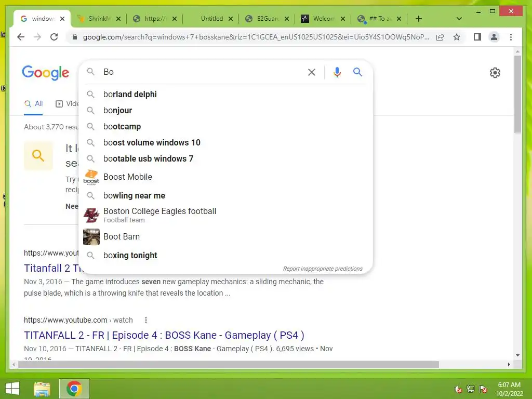Open TITANFALL 2 - FR Episode 4 result
Screen dimensions: 532x399
pyautogui.click(x=164, y=335)
